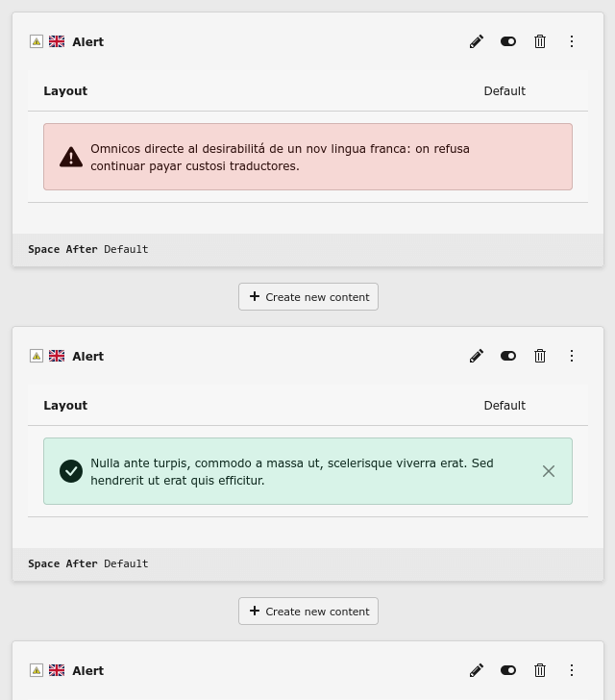
Task: Create new content below the second Alert
Action: 308,612
